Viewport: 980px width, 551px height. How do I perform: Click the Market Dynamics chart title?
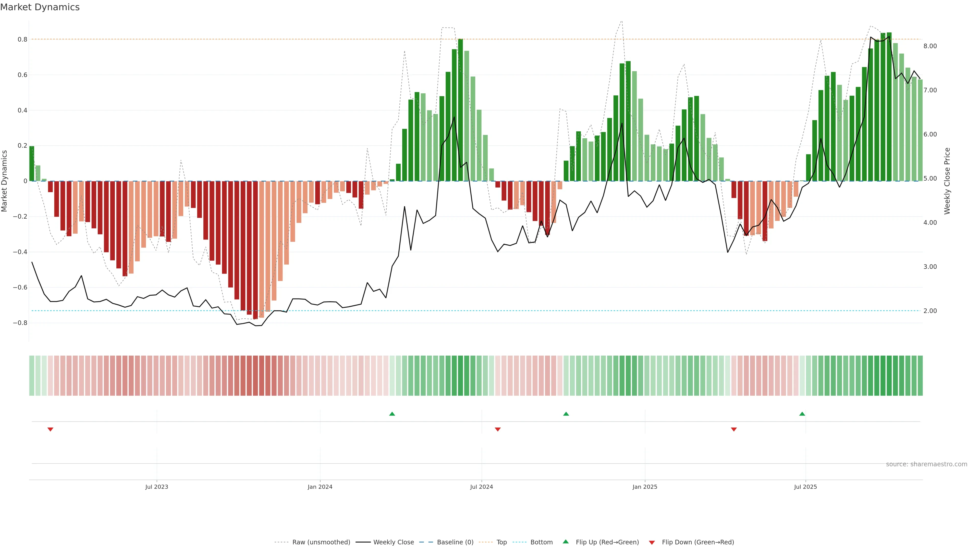coord(40,7)
